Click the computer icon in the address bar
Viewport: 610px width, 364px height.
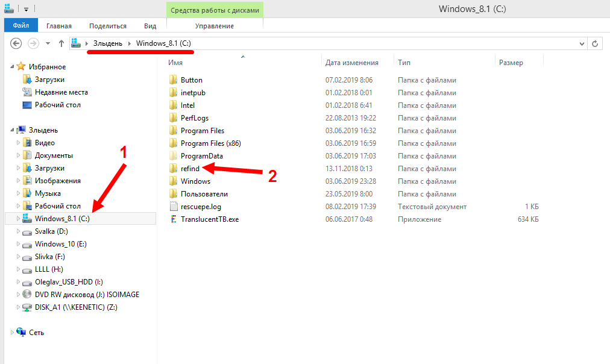point(75,43)
